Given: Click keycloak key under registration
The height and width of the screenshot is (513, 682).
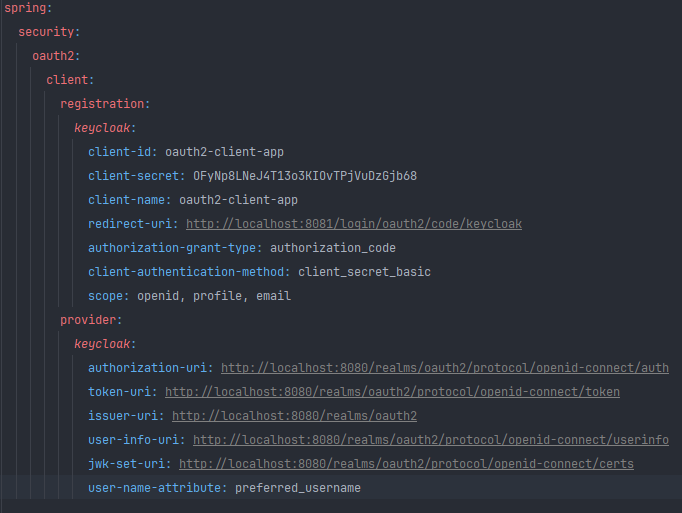Looking at the screenshot, I should click(x=102, y=127).
